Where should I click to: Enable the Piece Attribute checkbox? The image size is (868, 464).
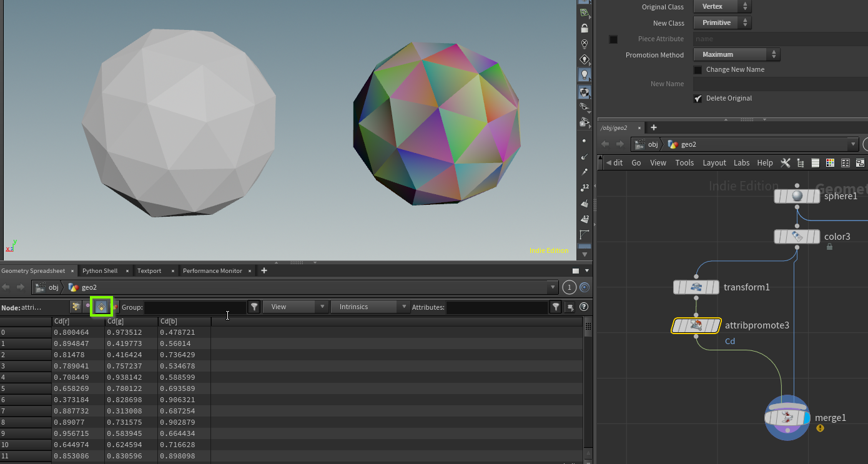(613, 39)
